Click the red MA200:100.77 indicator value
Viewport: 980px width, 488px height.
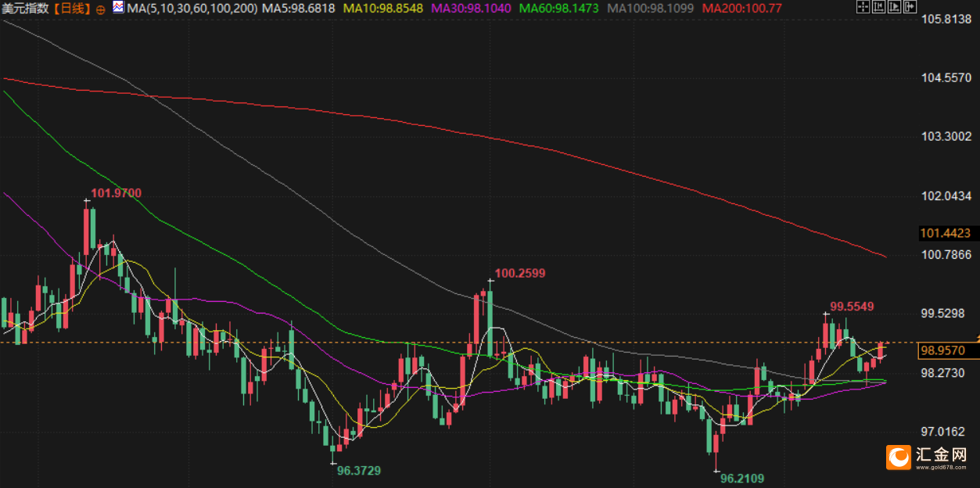(x=742, y=9)
